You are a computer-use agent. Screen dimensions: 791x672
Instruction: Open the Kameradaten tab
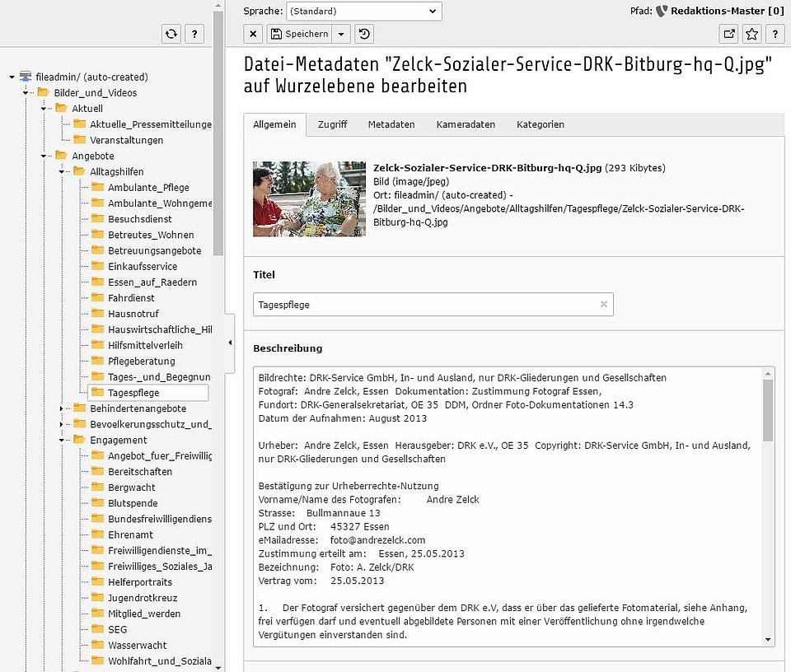pos(466,124)
